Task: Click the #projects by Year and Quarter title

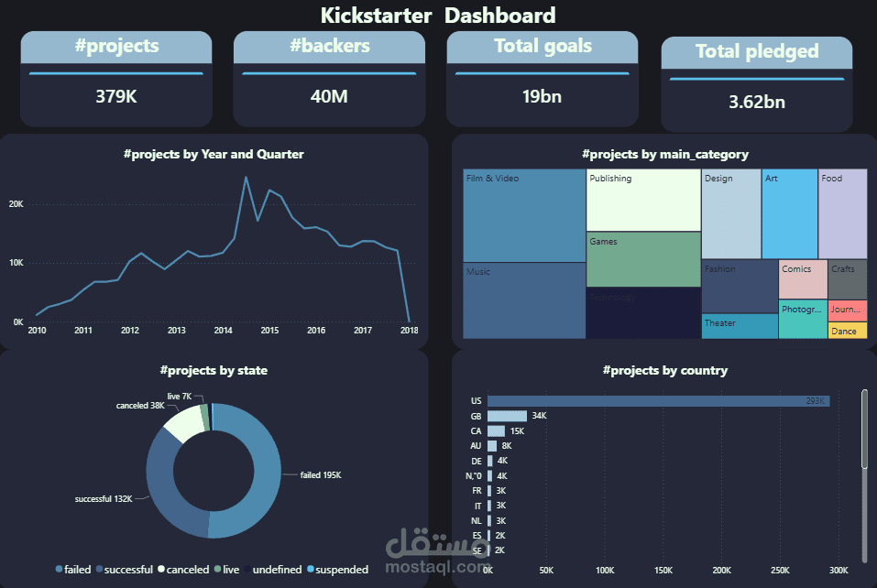Action: coord(214,154)
